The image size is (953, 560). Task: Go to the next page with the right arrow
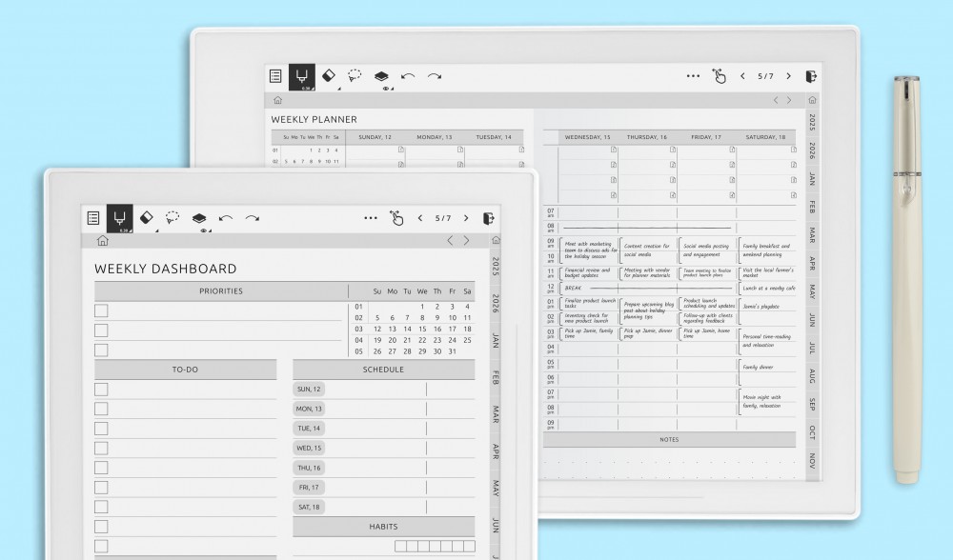coord(466,217)
